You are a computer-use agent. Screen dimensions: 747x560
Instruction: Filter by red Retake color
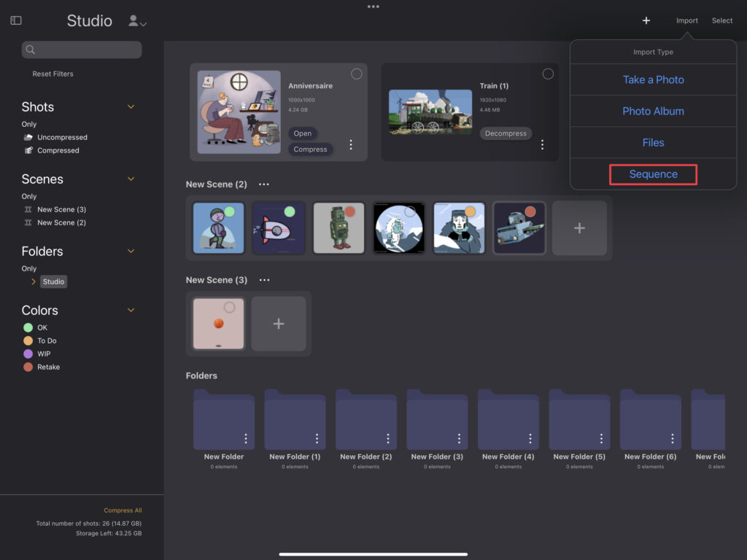coord(42,367)
